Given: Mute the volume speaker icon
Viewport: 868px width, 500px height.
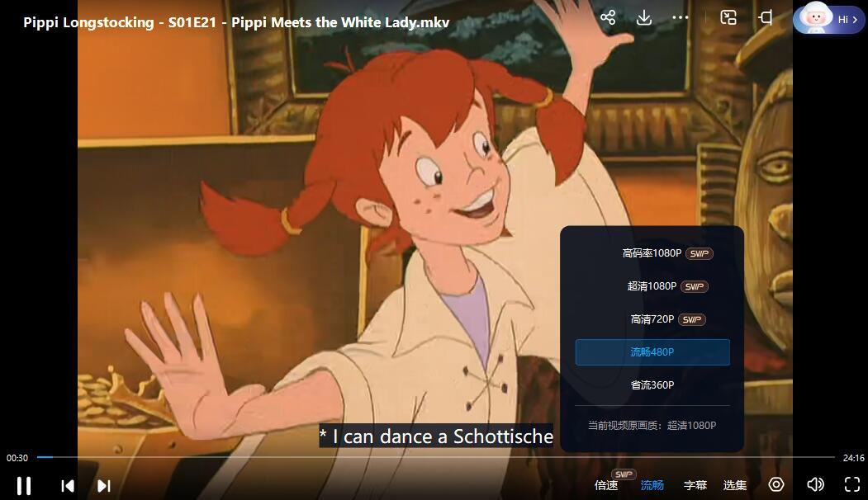Looking at the screenshot, I should 815,484.
